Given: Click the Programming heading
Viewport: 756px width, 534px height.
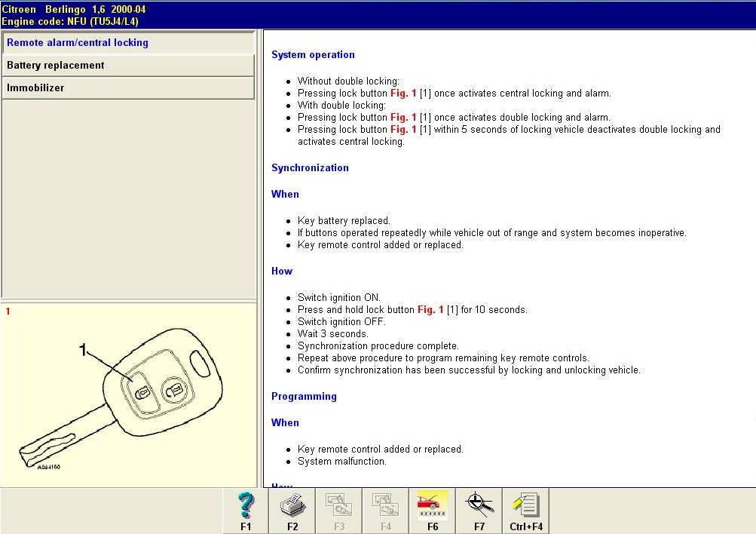Looking at the screenshot, I should click(x=304, y=397).
